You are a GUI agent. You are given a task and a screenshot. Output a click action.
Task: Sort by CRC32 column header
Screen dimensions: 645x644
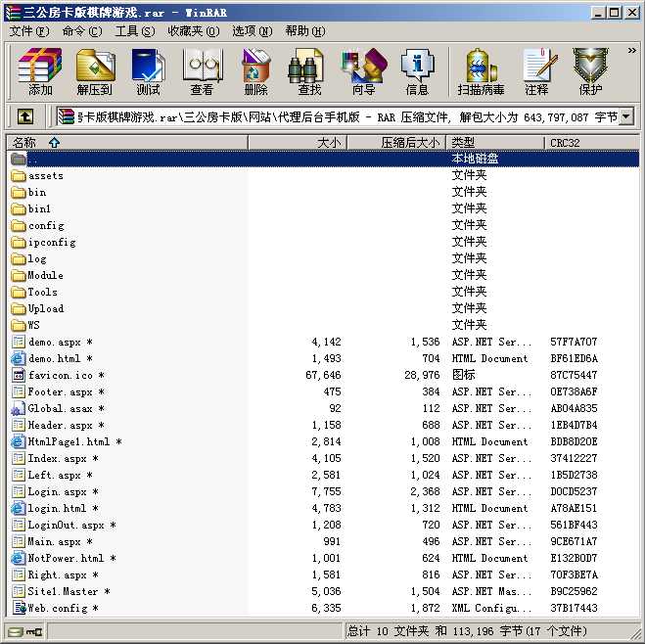click(x=591, y=143)
